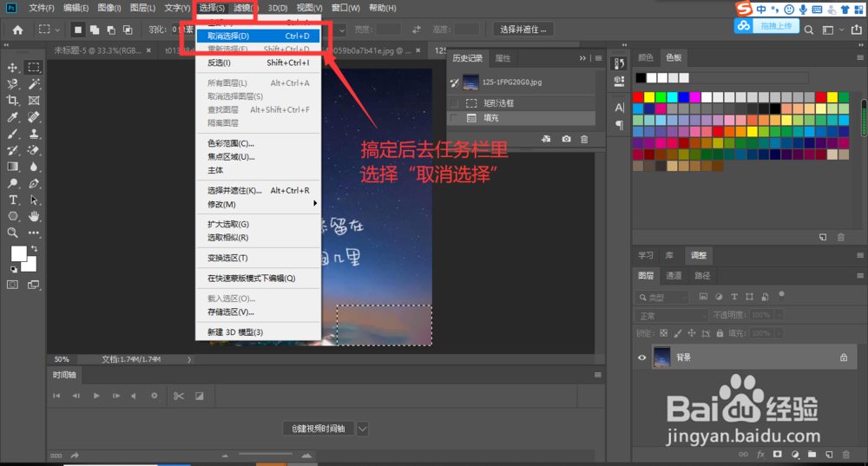The width and height of the screenshot is (868, 466).
Task: Click the scissors split icon in timeline
Action: coord(178,396)
